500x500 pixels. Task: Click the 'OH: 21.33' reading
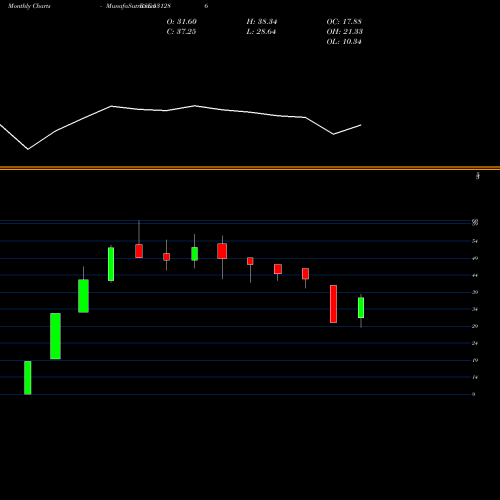coord(345,32)
